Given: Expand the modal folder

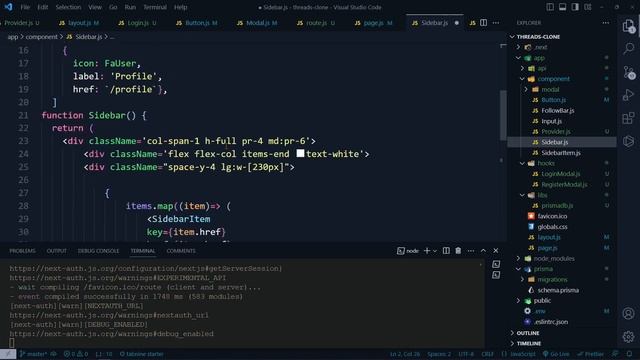Looking at the screenshot, I should point(526,89).
